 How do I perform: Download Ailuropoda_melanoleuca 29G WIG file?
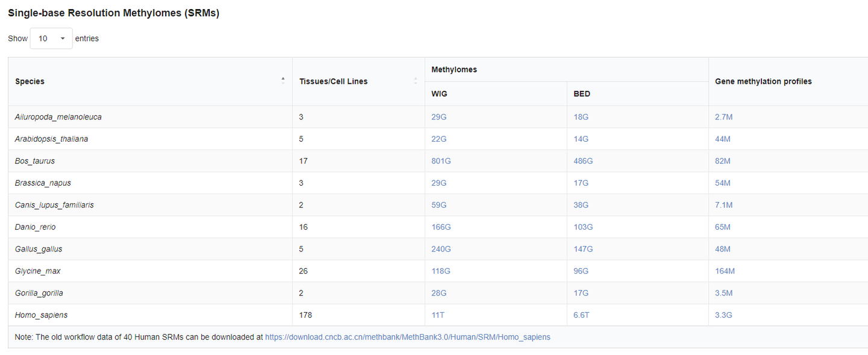point(439,117)
